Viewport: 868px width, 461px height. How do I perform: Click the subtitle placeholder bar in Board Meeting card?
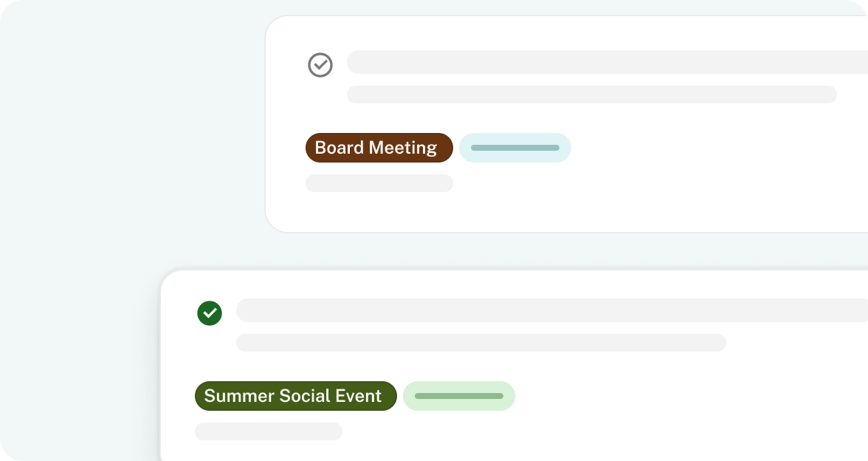[x=592, y=95]
